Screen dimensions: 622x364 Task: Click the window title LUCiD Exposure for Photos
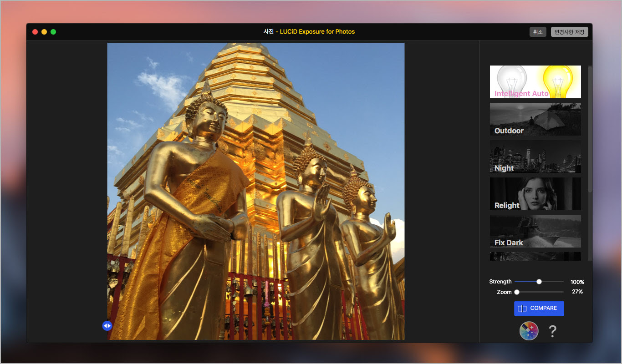pyautogui.click(x=317, y=32)
